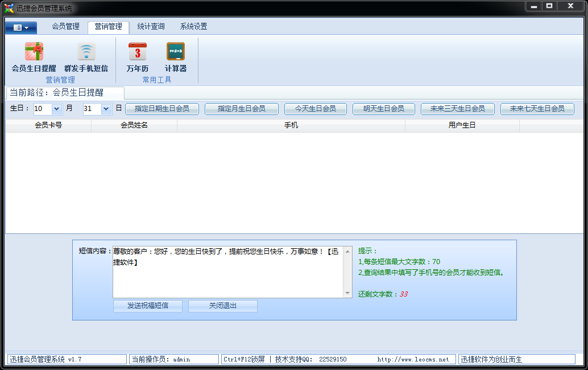Close the 迅捷会员管理系统 window
Image resolution: width=588 pixels, height=370 pixels.
pyautogui.click(x=570, y=6)
